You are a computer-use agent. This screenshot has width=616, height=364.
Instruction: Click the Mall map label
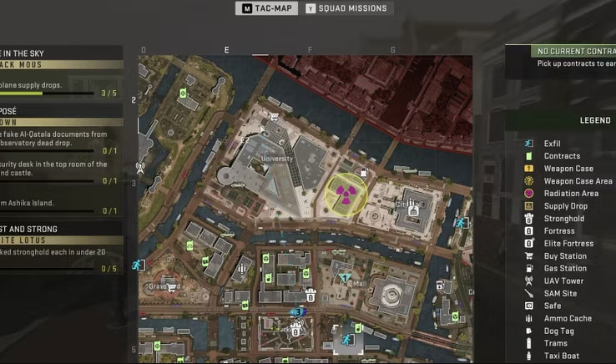pyautogui.click(x=360, y=283)
